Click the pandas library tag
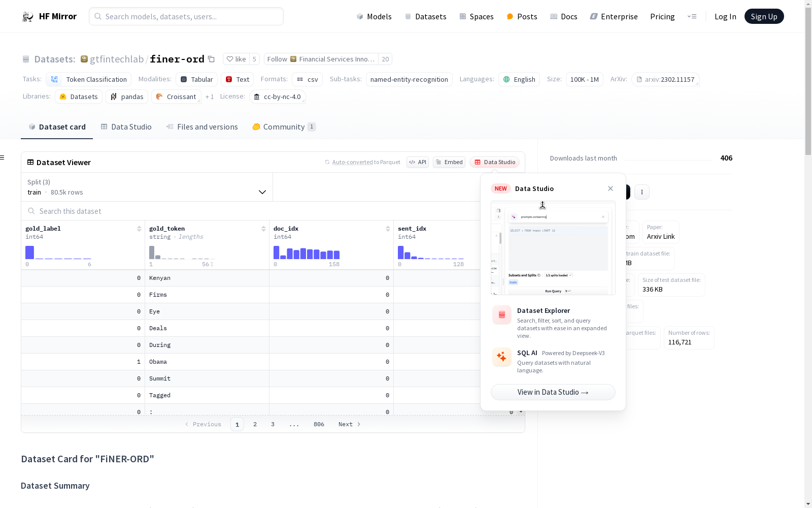The width and height of the screenshot is (812, 508). pos(127,97)
